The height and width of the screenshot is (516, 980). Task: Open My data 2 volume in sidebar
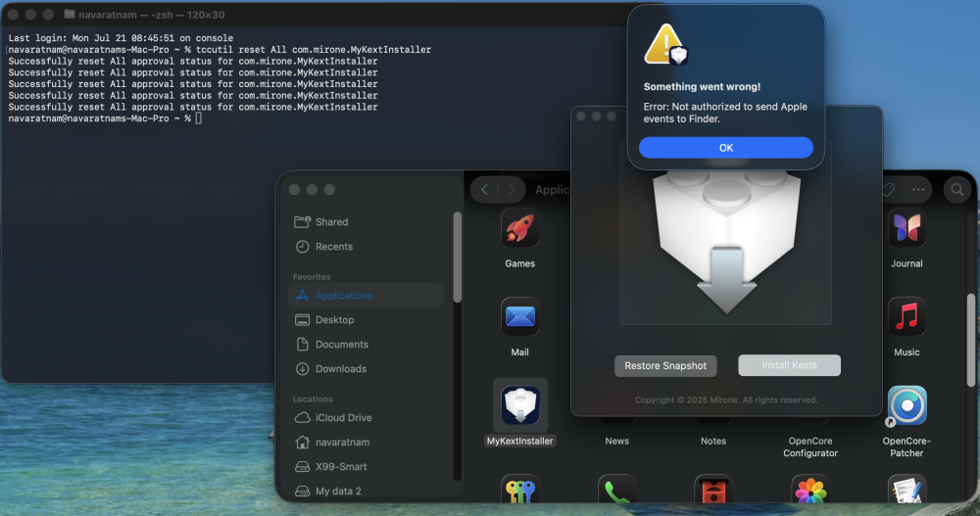pyautogui.click(x=366, y=491)
